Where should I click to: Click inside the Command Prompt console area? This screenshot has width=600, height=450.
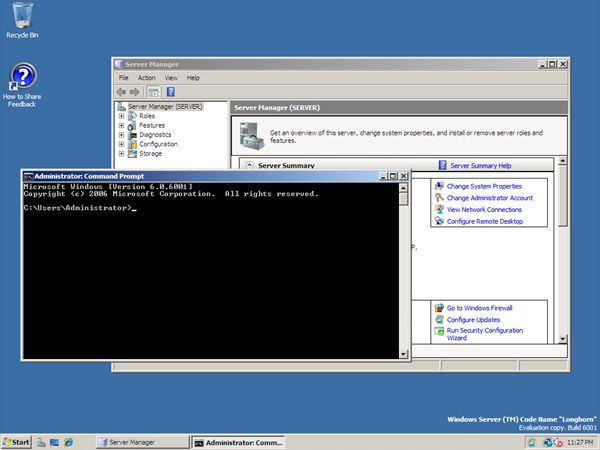coord(210,271)
